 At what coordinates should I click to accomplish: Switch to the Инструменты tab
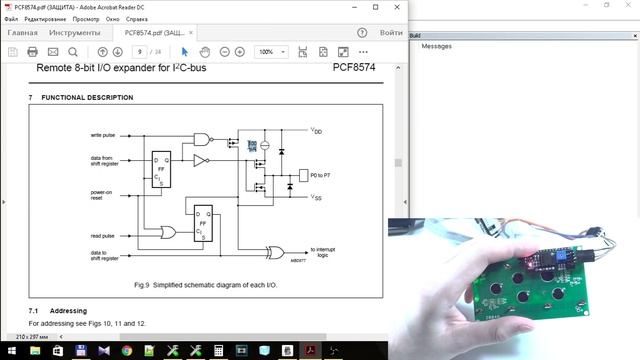coord(74,33)
